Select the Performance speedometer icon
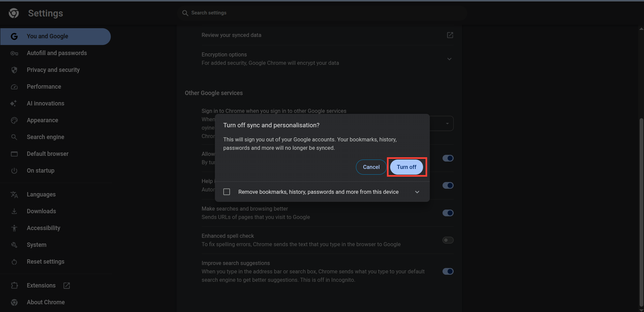Screen dimensions: 644x312 click(x=14, y=87)
